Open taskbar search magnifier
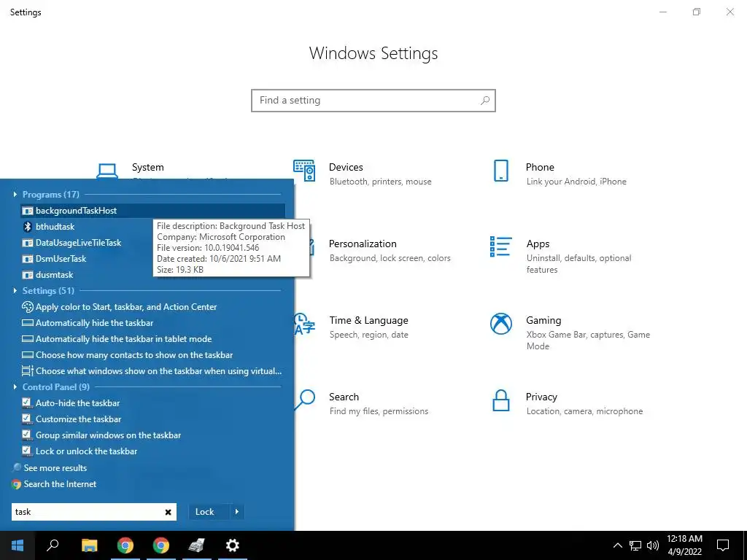Viewport: 747px width, 560px height. click(x=53, y=545)
